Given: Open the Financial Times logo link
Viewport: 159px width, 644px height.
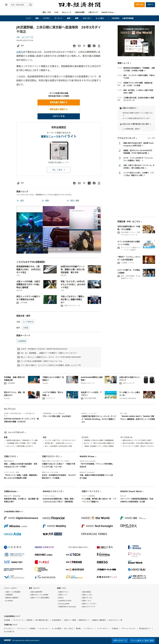Looking at the screenshot, I should (x=94, y=534).
